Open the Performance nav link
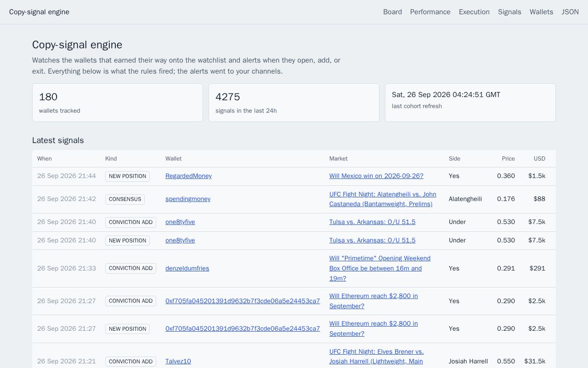 click(430, 12)
